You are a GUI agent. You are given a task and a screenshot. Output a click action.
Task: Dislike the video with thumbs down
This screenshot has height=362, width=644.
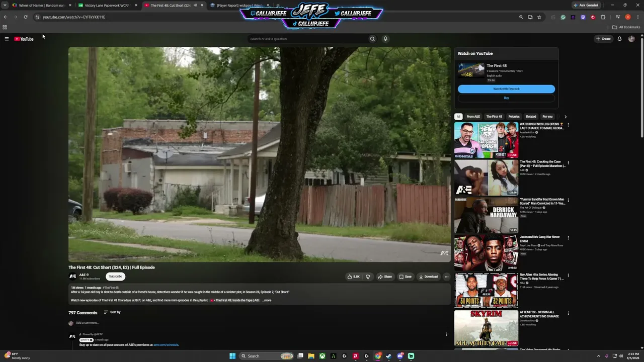coord(368,277)
